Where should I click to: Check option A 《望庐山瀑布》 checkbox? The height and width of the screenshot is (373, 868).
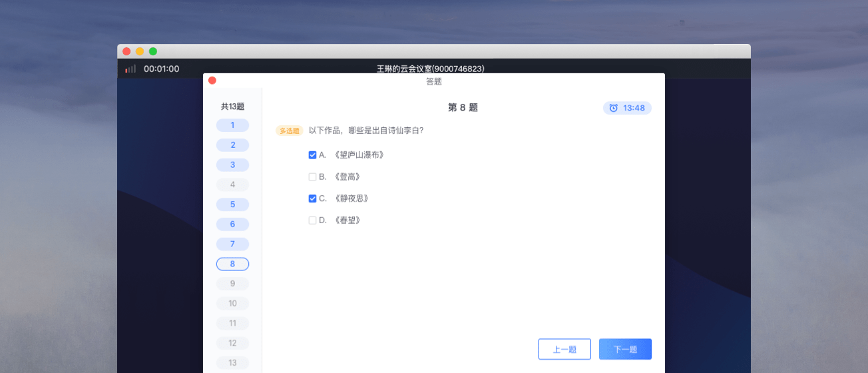click(312, 155)
